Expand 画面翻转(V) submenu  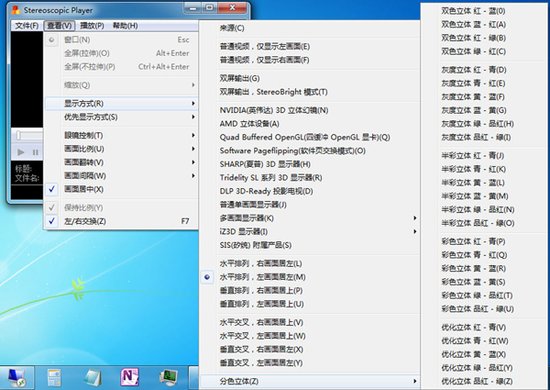(x=121, y=162)
